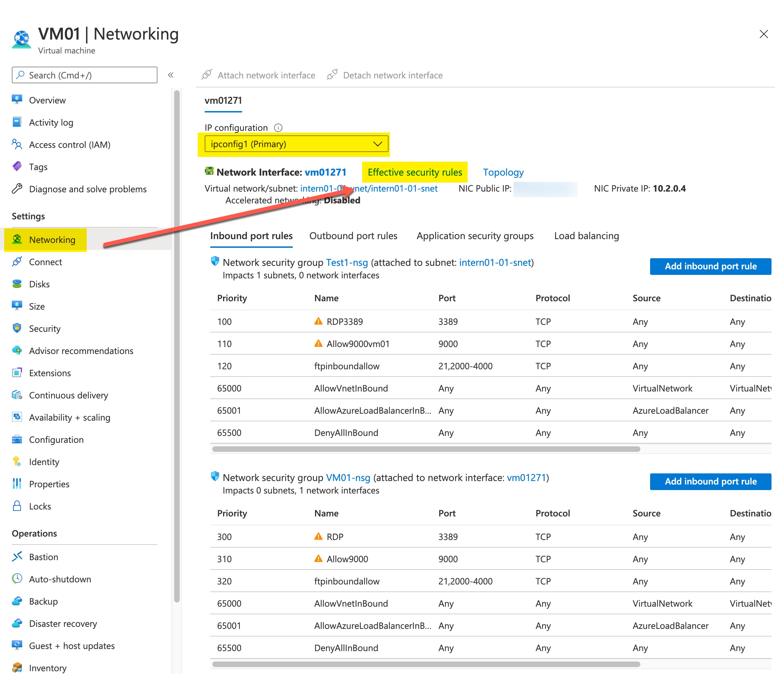Click the Add inbound port rule button
The width and height of the screenshot is (784, 674).
pos(710,266)
